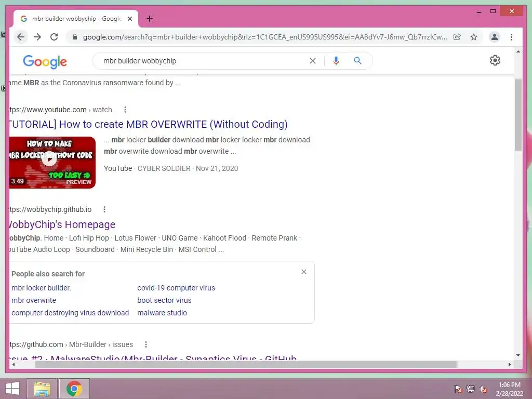Open options for the wobbychip.github.io result

coord(104,209)
